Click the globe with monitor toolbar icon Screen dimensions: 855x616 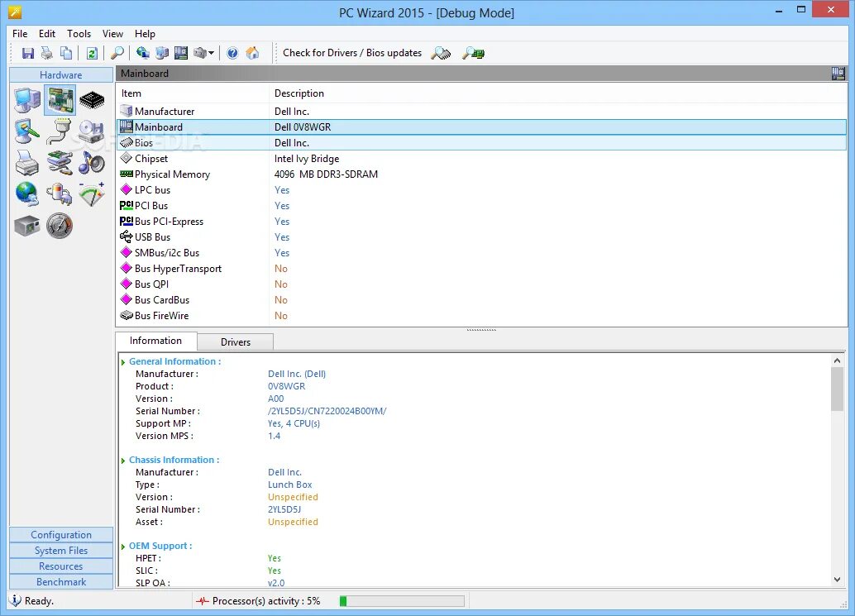pyautogui.click(x=143, y=53)
